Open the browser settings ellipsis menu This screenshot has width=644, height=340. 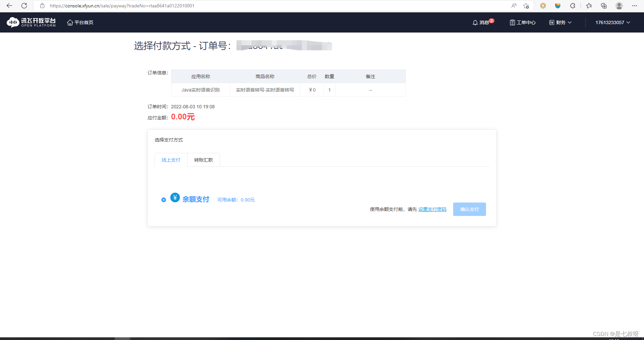pos(635,6)
